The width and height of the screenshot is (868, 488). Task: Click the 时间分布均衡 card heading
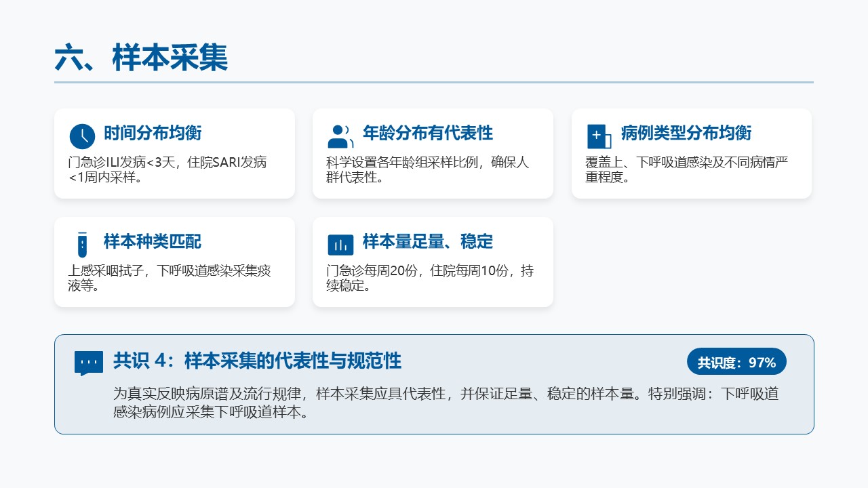pos(153,133)
